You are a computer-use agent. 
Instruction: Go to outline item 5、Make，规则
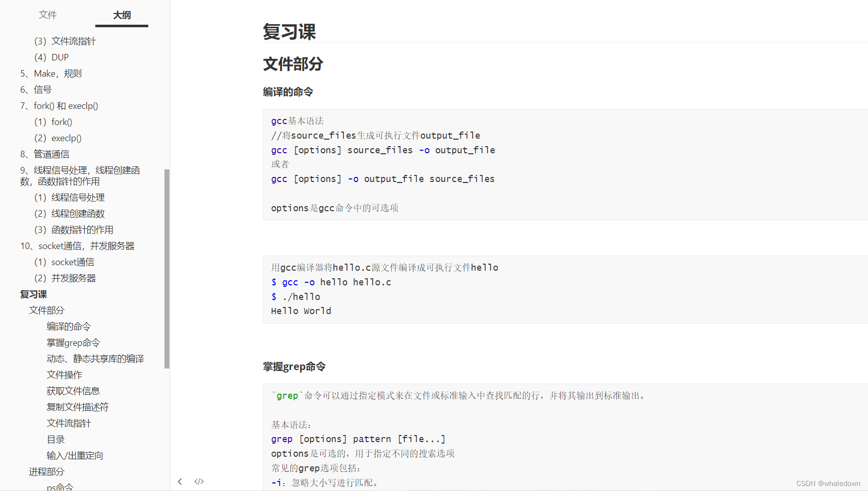(51, 73)
